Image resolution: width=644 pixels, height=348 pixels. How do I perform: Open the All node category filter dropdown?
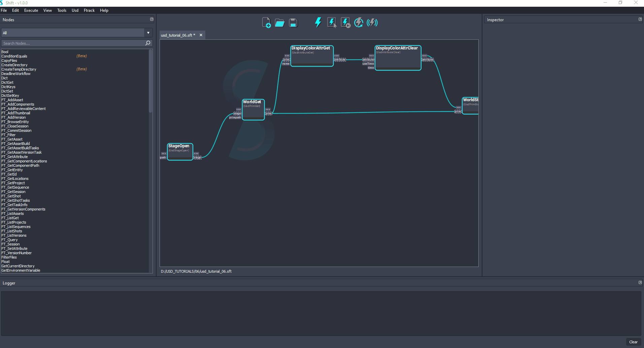tap(148, 33)
